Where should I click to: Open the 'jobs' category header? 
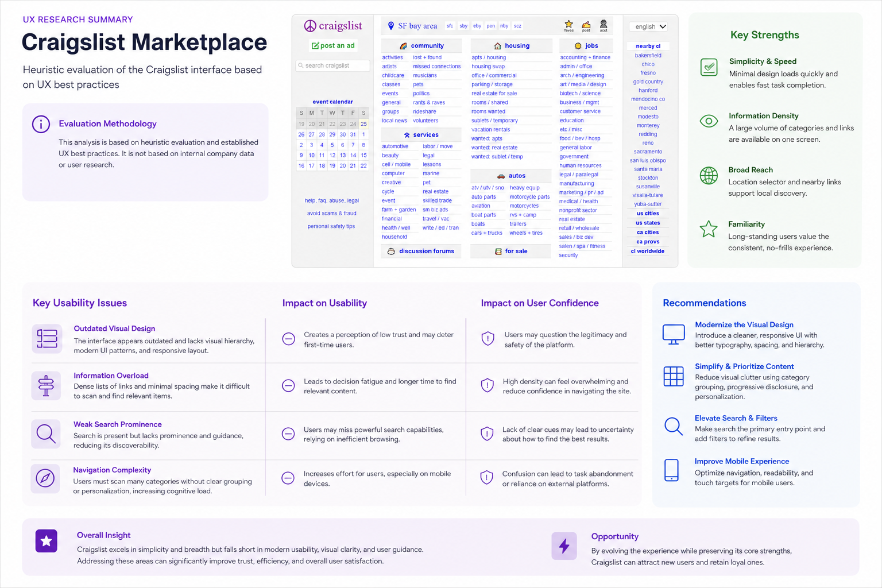pos(586,46)
